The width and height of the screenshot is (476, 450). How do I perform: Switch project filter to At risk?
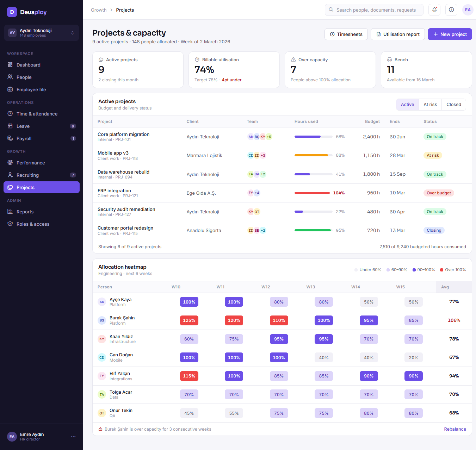tap(430, 105)
